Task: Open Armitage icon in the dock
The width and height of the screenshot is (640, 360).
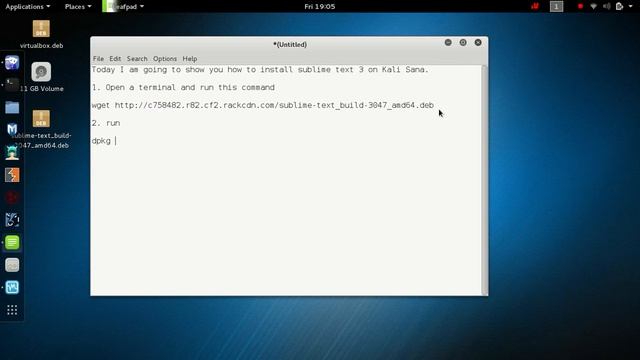Action: 12,153
